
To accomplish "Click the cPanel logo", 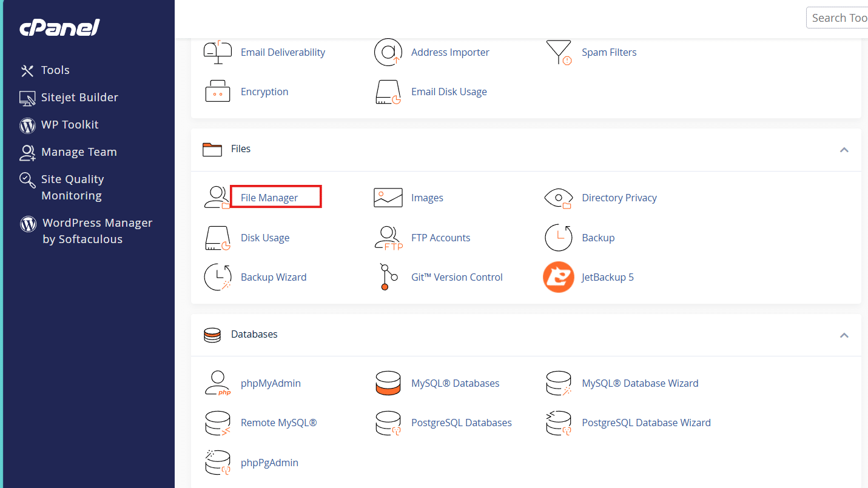I will tap(59, 27).
